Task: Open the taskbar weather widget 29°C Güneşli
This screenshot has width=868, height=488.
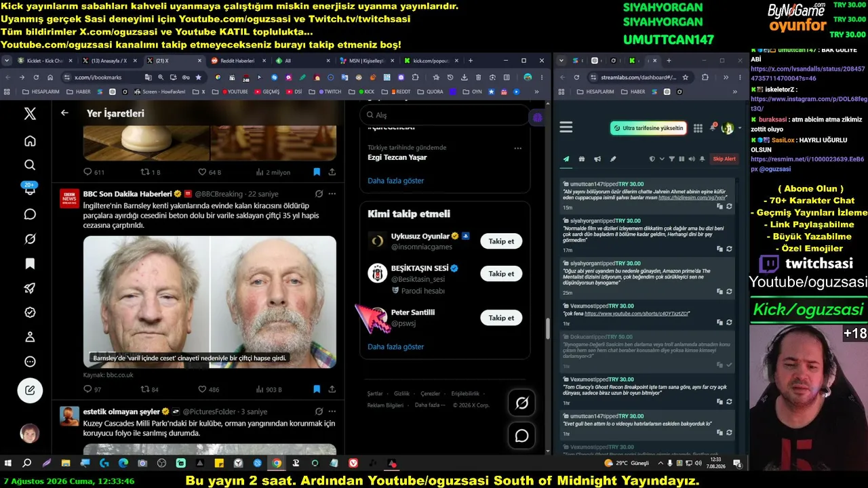Action: [x=626, y=464]
